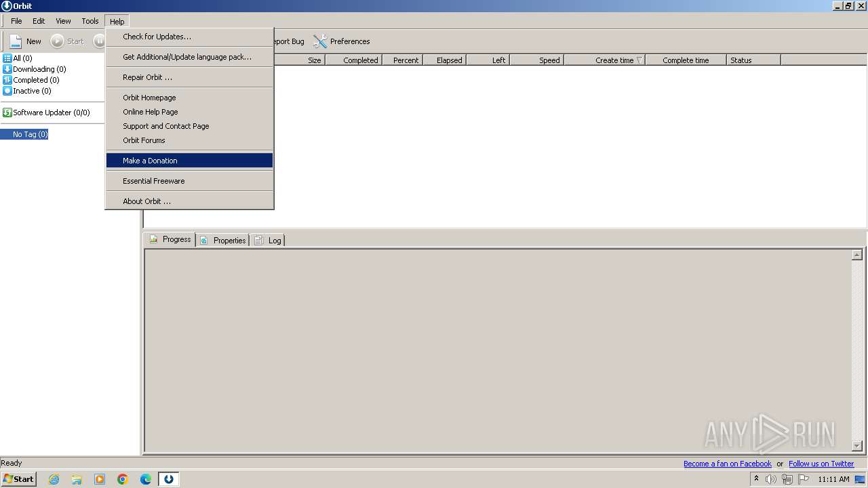Select Completed (0) category
Image resolution: width=868 pixels, height=488 pixels.
pyautogui.click(x=31, y=80)
